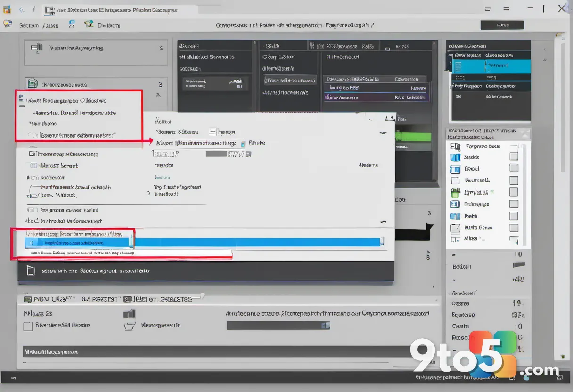Click the dark button at top right of toolbar
Screen dimensions: 573x392
point(502,25)
